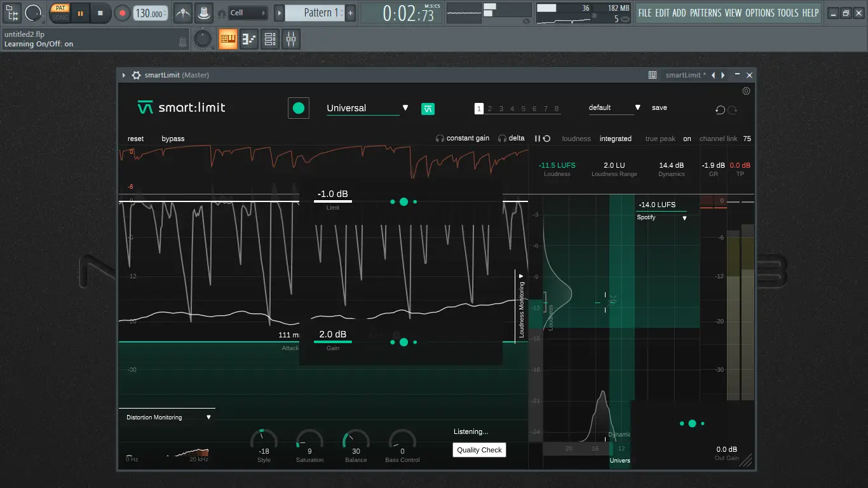Open the Mixer view
Image resolution: width=868 pixels, height=488 pixels.
[291, 39]
